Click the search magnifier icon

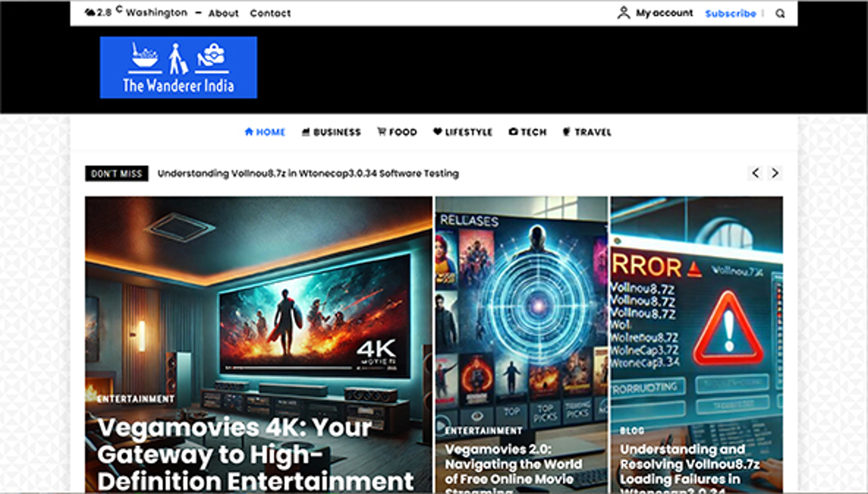coord(780,14)
